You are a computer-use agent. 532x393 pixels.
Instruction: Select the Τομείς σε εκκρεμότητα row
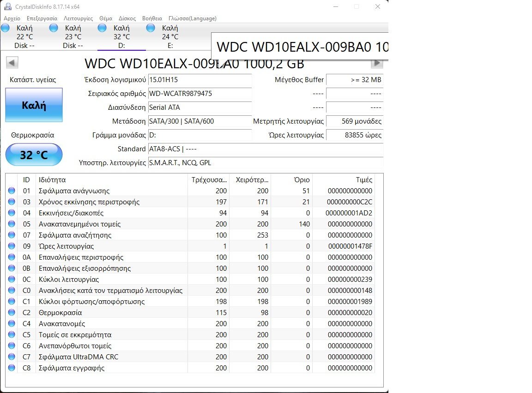coord(190,335)
